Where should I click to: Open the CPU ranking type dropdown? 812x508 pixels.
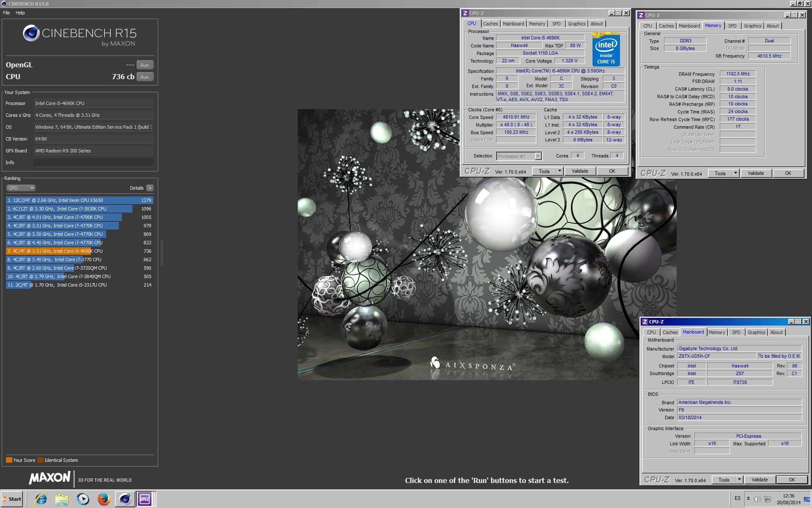(20, 188)
